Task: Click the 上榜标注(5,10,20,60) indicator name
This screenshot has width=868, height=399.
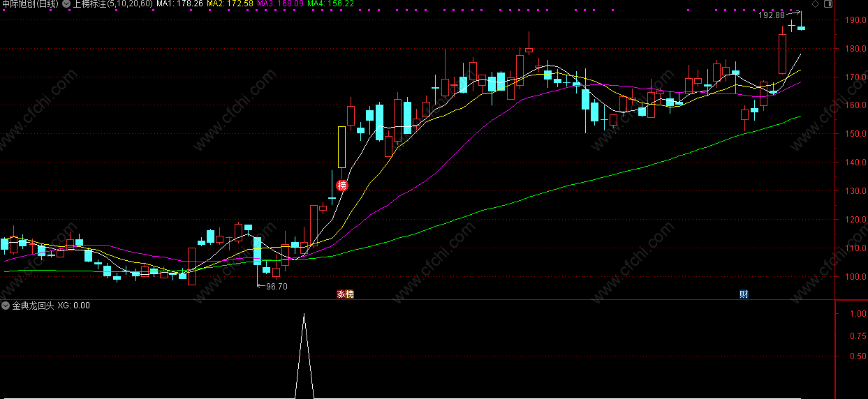Action: point(112,3)
